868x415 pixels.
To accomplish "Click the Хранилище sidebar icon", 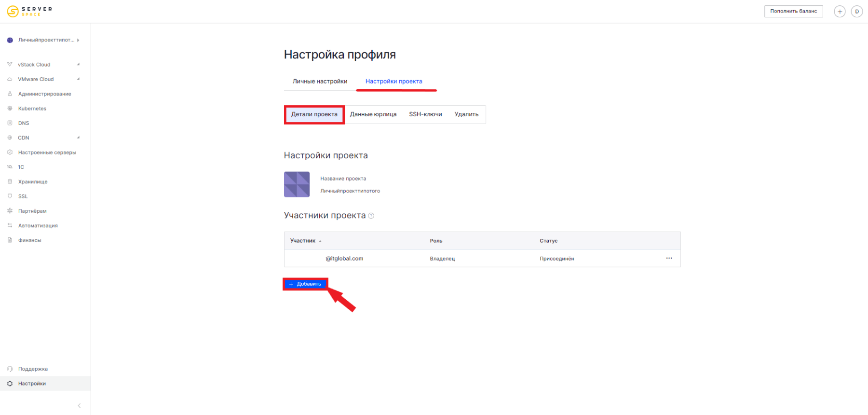I will pos(10,181).
